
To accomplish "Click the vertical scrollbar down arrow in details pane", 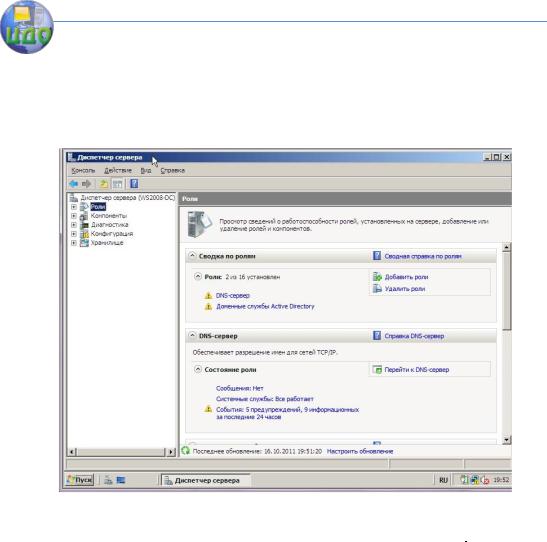I will coord(507,440).
